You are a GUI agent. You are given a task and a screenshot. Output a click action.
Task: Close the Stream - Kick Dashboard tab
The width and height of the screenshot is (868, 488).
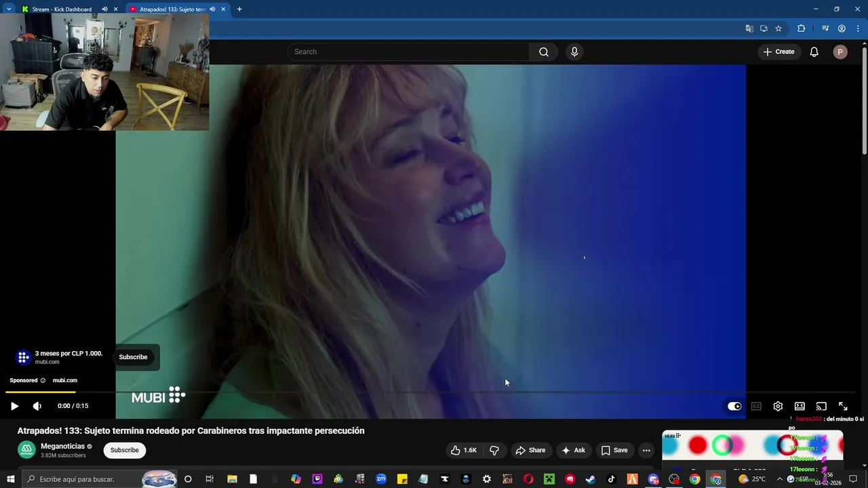[115, 9]
